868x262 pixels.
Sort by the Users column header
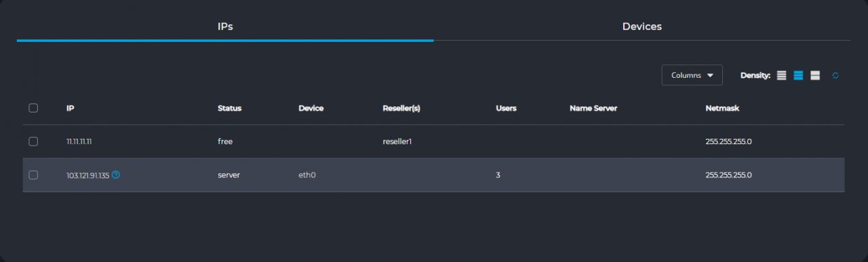coord(506,108)
